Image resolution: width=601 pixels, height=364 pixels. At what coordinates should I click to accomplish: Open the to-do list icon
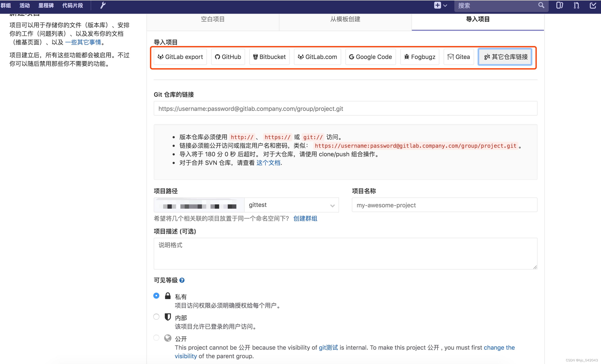click(x=593, y=5)
